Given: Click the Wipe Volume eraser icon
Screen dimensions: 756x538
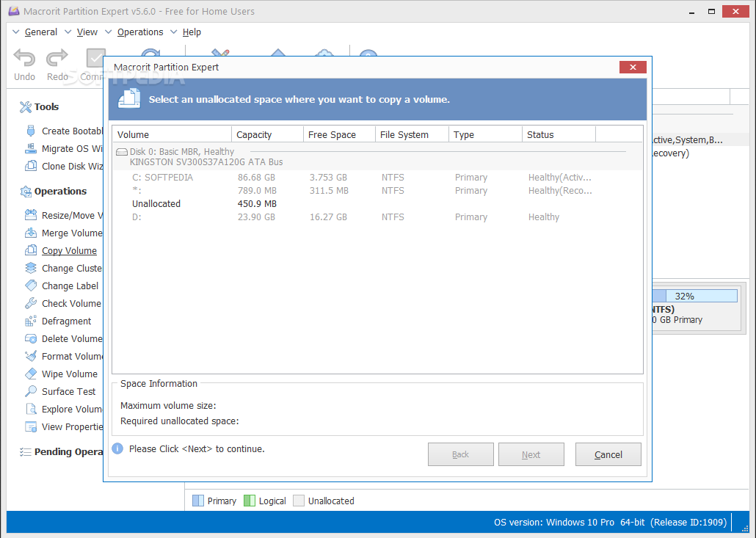Looking at the screenshot, I should click(31, 374).
